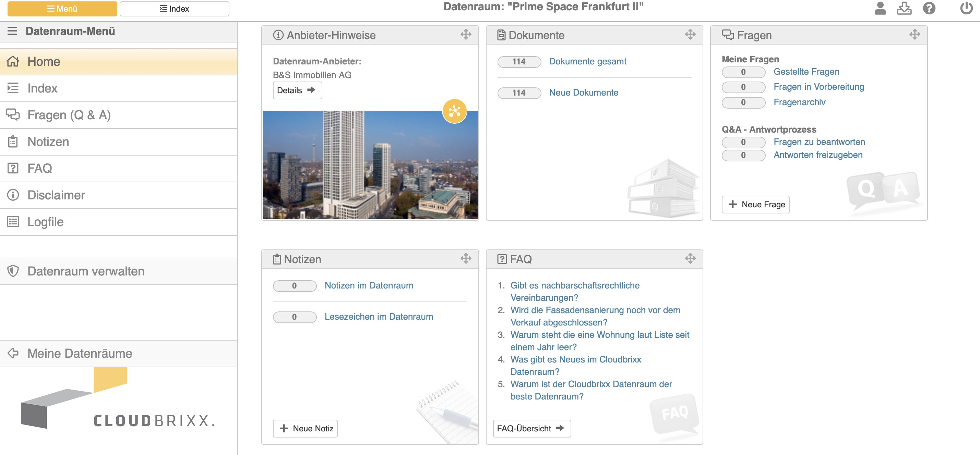Open Fragen (Q & A) in sidebar
The height and width of the screenshot is (455, 980).
(x=69, y=115)
